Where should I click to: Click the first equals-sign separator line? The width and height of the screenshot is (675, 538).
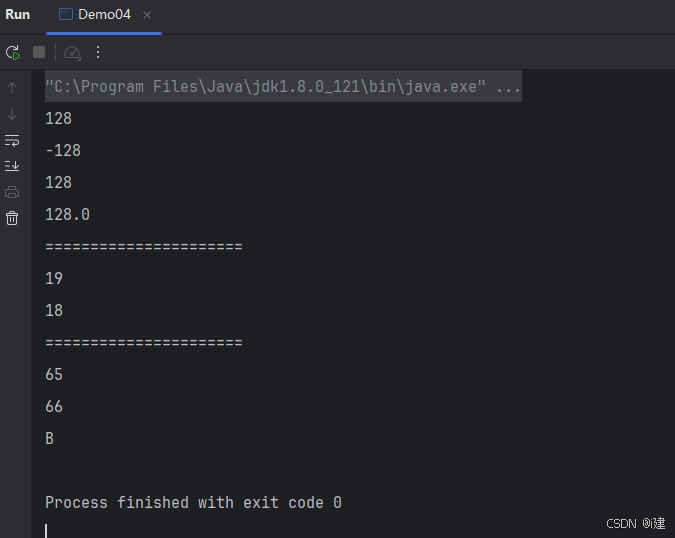point(144,247)
